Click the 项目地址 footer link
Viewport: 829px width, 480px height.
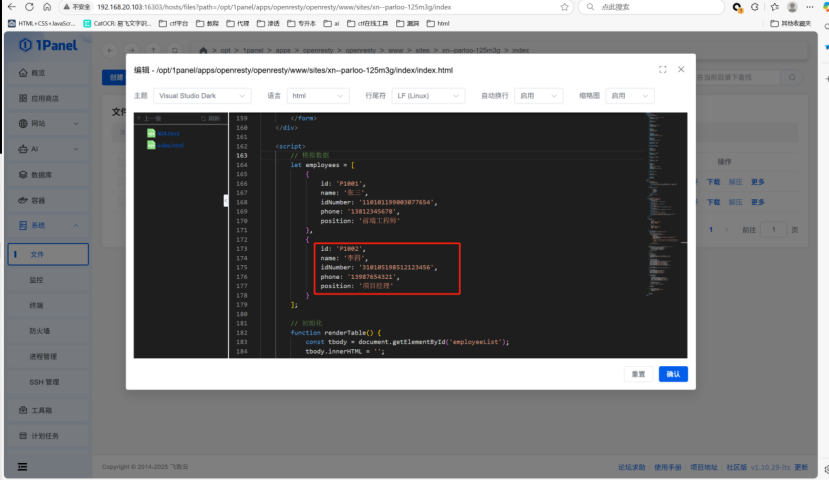(704, 467)
